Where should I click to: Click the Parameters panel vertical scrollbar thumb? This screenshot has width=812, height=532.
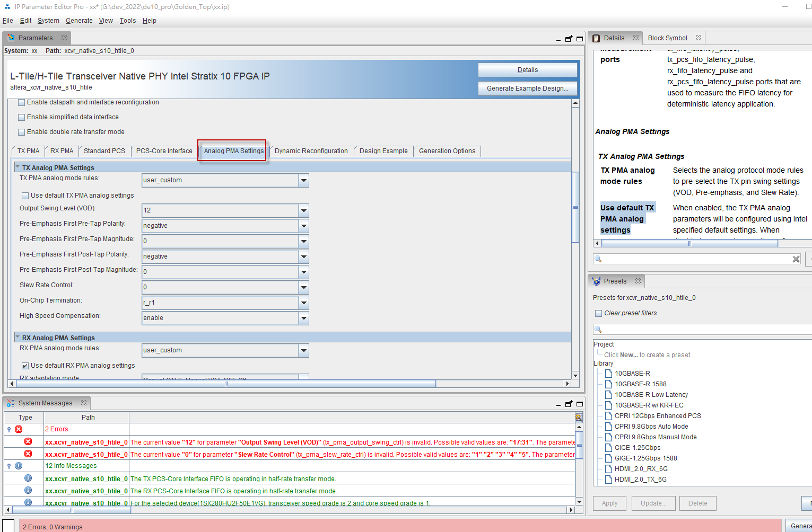pyautogui.click(x=575, y=207)
